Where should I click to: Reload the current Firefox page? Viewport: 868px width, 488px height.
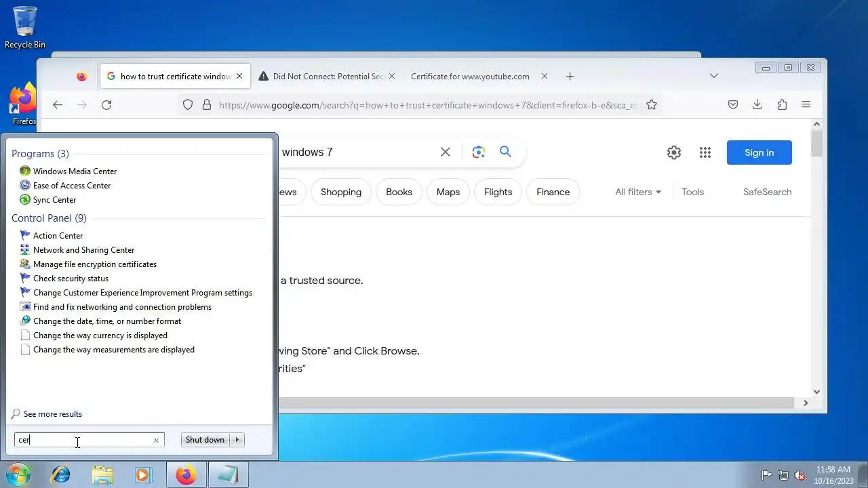pos(106,104)
